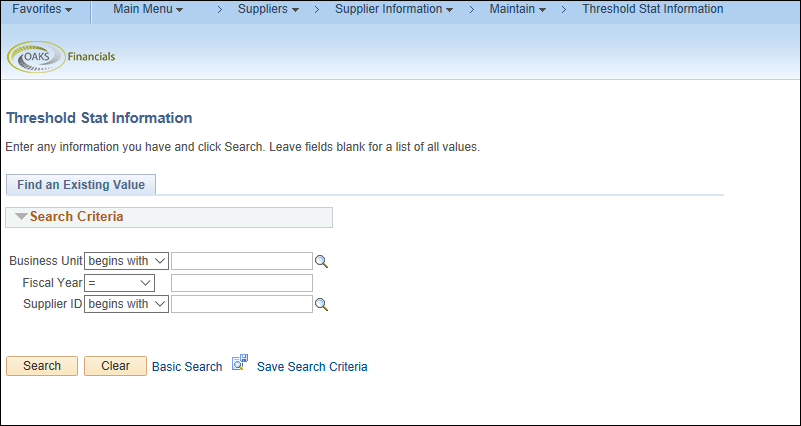The width and height of the screenshot is (801, 426).
Task: Focus the Fiscal Year text field
Action: [242, 282]
